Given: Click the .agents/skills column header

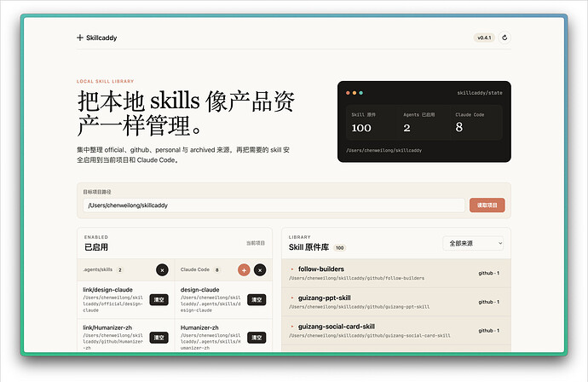Looking at the screenshot, I should (97, 269).
